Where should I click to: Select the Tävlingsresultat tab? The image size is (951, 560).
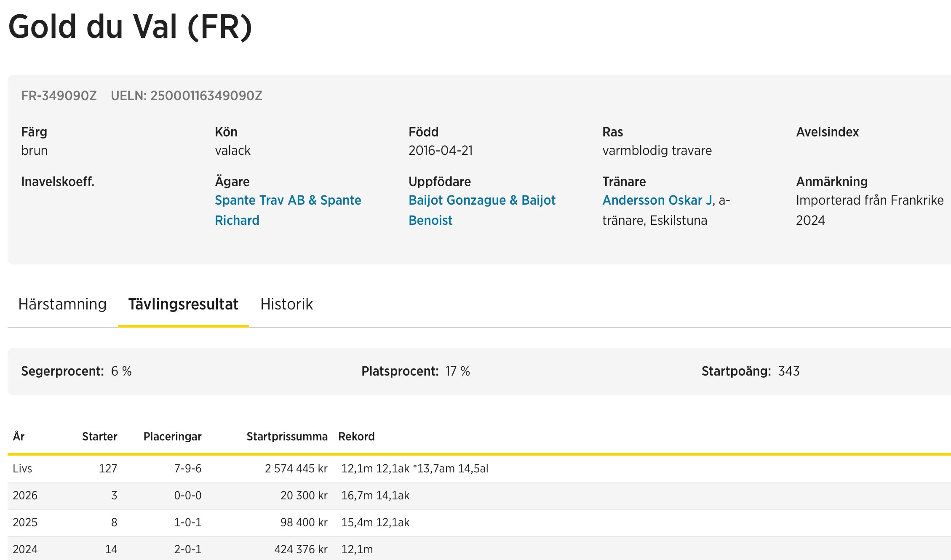[183, 304]
